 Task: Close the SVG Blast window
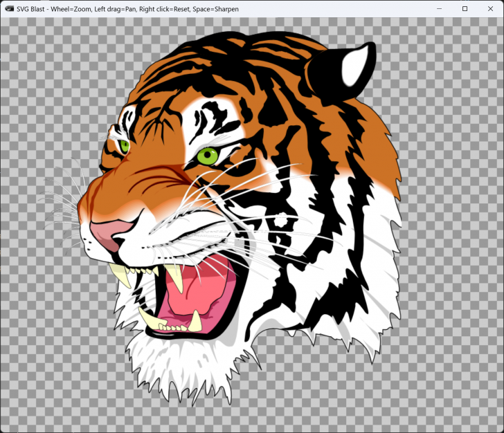point(490,9)
